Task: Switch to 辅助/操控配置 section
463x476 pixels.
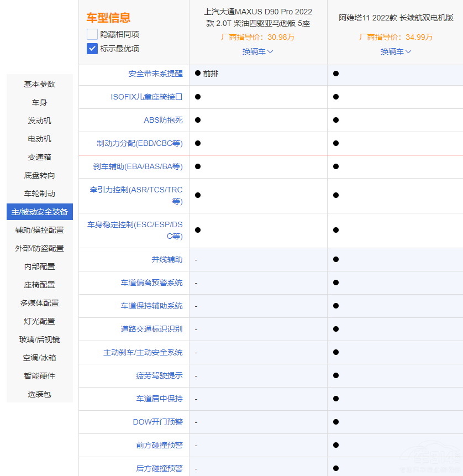Action: [40, 230]
